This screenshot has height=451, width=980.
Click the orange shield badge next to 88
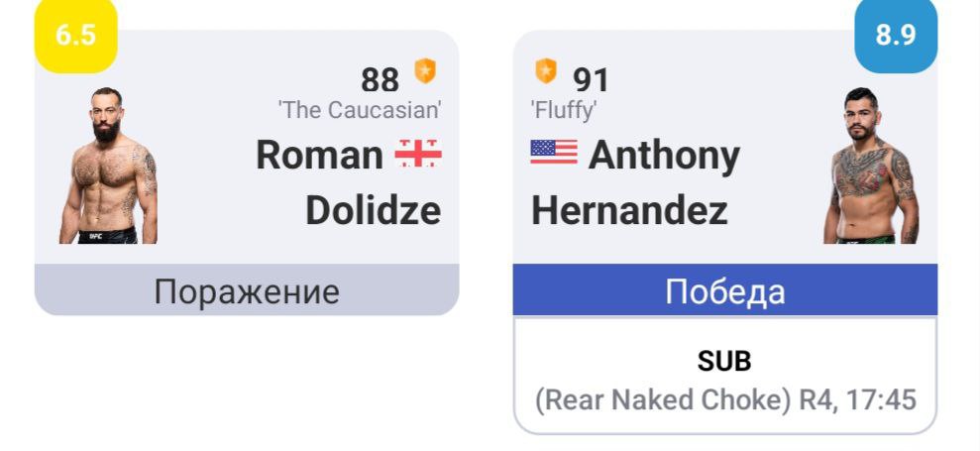pyautogui.click(x=426, y=71)
